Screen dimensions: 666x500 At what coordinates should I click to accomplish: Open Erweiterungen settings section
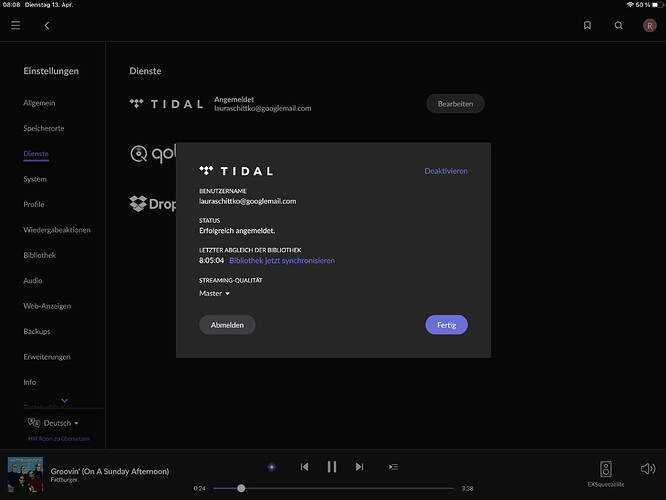click(47, 357)
